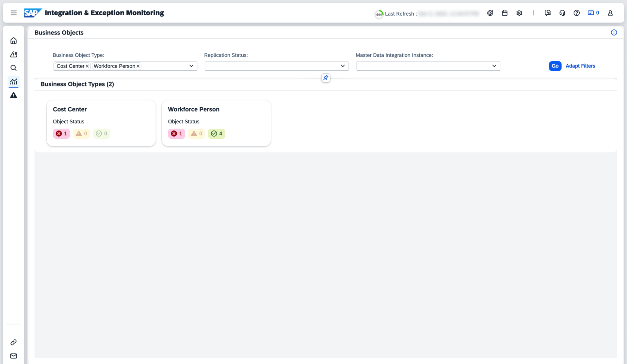
Task: Expand Business Object Type dropdown
Action: coord(191,66)
